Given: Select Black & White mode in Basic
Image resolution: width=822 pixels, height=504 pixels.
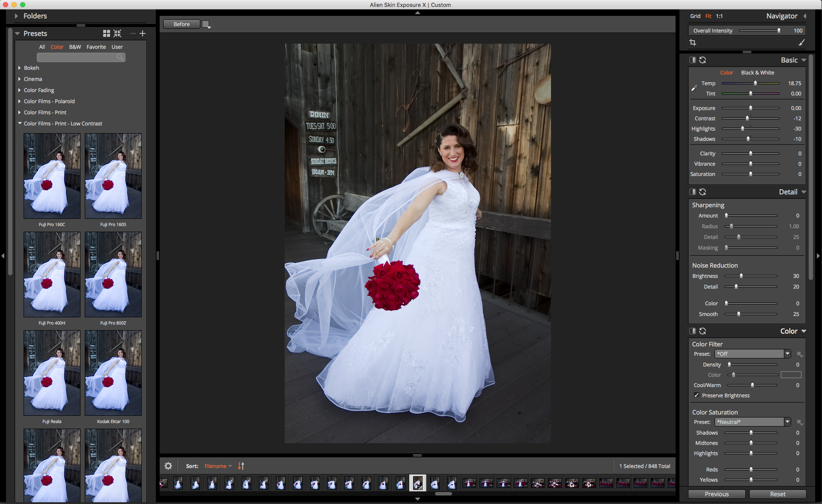Looking at the screenshot, I should [757, 73].
